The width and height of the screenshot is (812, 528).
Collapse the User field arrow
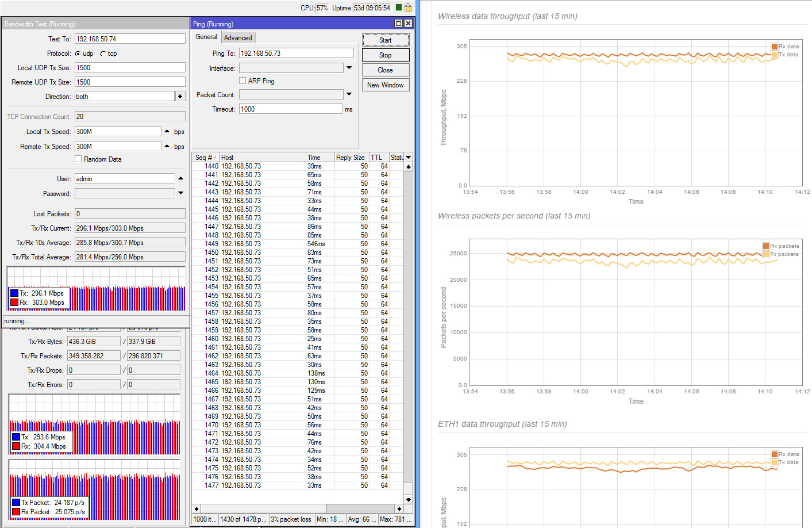click(180, 178)
